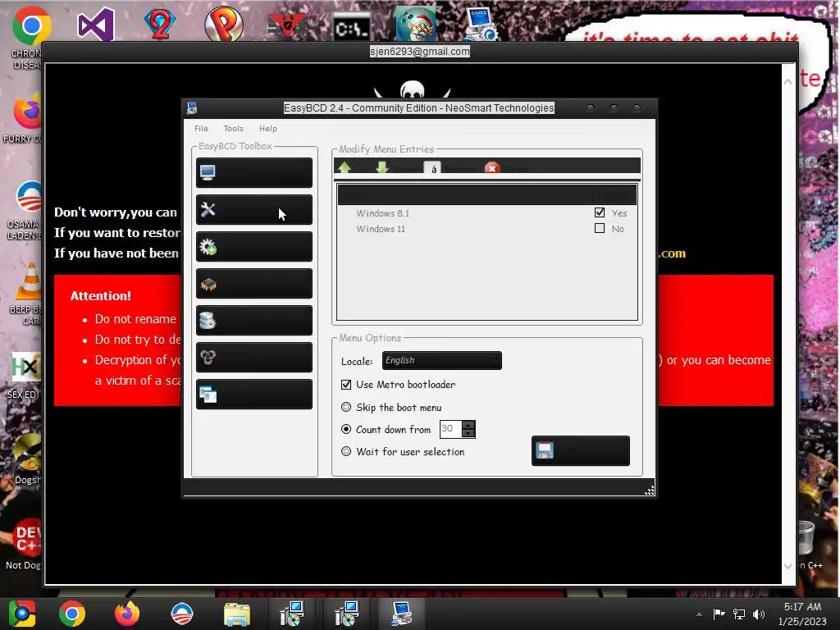The image size is (840, 630).
Task: Open the VLC cone desktop icon
Action: (30, 281)
